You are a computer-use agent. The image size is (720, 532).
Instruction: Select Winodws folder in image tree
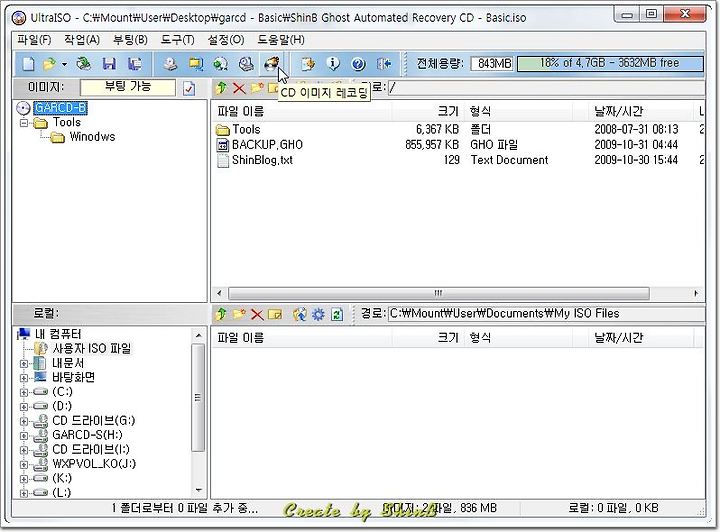(92, 137)
